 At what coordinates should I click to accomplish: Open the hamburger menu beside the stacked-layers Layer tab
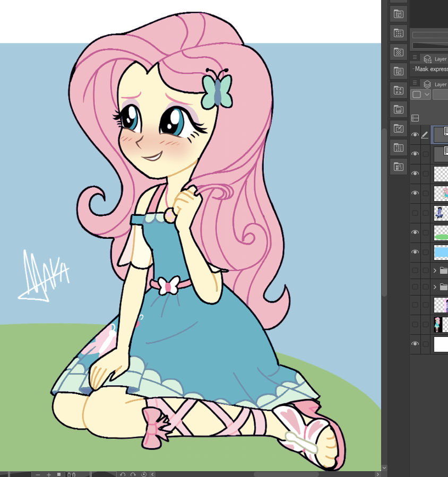[415, 83]
